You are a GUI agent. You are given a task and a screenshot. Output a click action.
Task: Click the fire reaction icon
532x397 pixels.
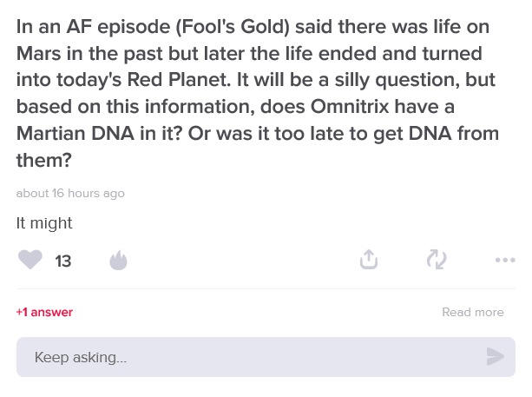(x=118, y=260)
